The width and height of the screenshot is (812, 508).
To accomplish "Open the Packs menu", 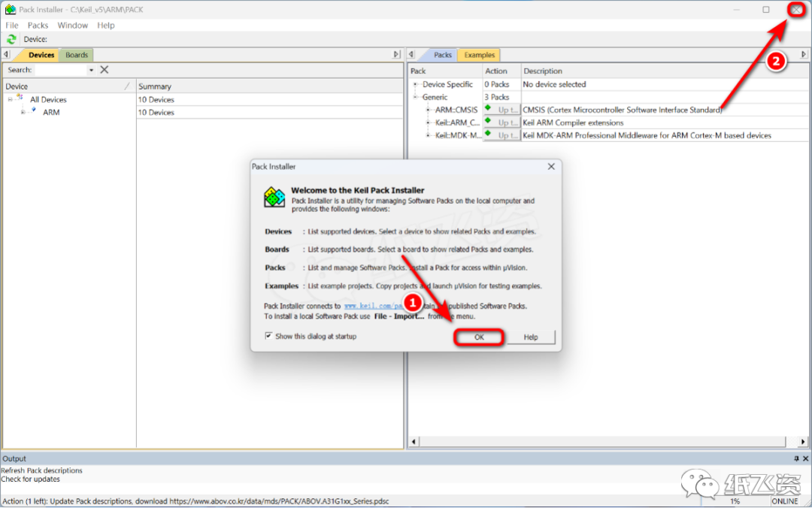I will pos(38,26).
